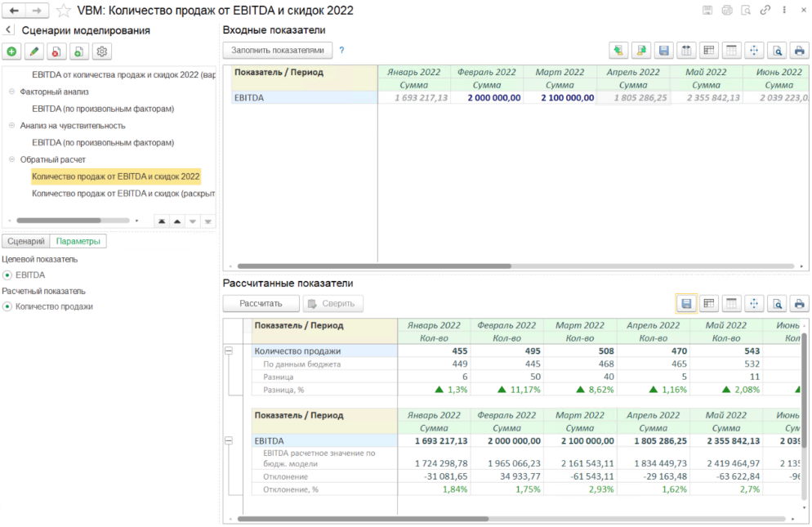Click the calculated table vertical scrollbar

804,389
